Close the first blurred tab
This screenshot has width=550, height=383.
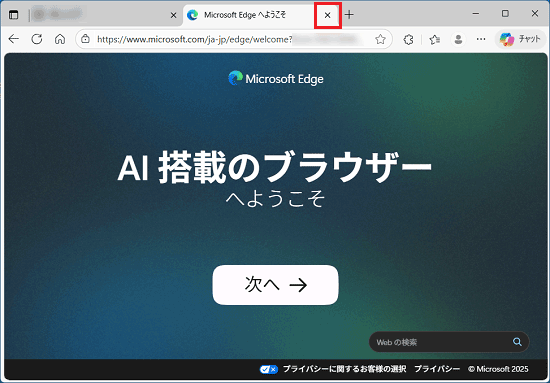point(173,15)
